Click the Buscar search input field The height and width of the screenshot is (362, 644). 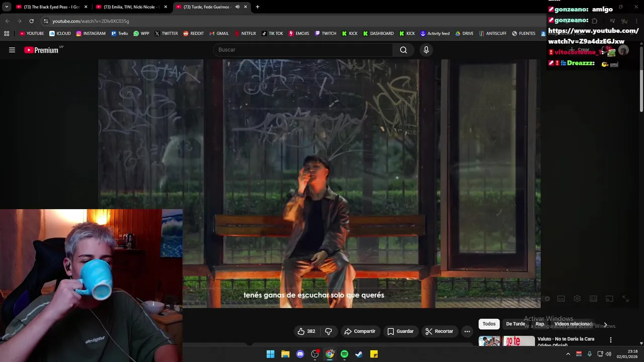coord(303,50)
